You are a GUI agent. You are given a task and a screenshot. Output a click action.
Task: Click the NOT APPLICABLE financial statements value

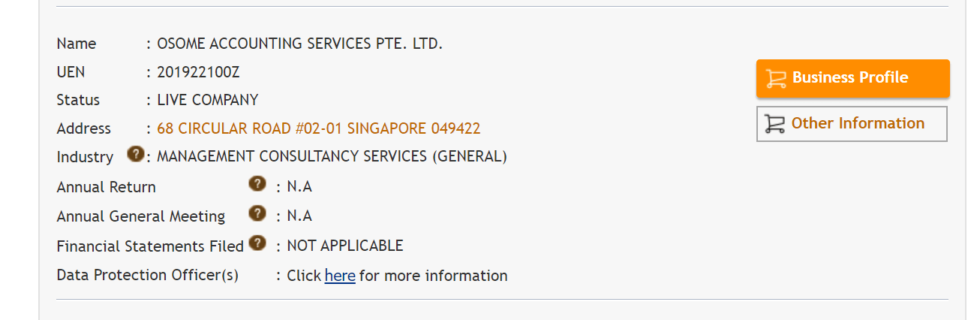(x=345, y=246)
